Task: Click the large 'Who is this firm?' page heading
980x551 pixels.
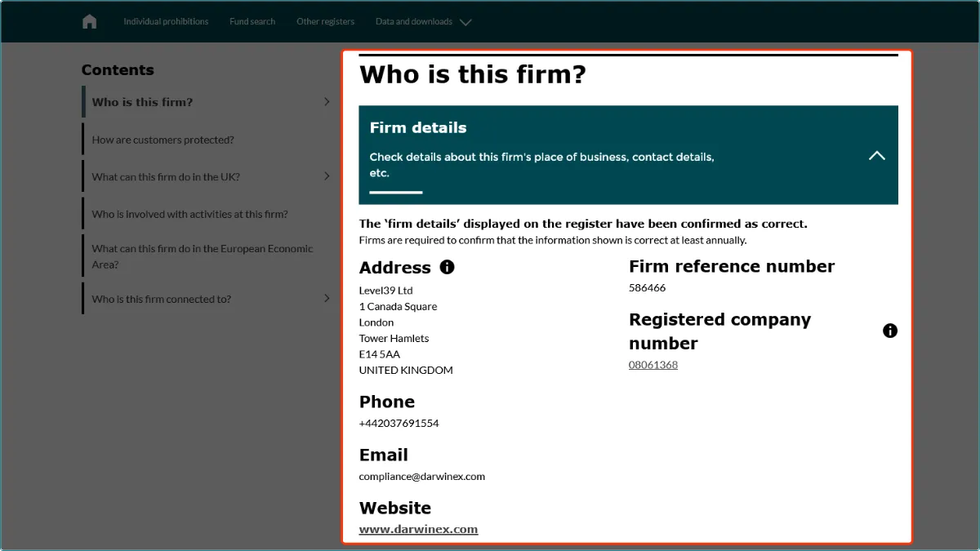Action: point(472,75)
